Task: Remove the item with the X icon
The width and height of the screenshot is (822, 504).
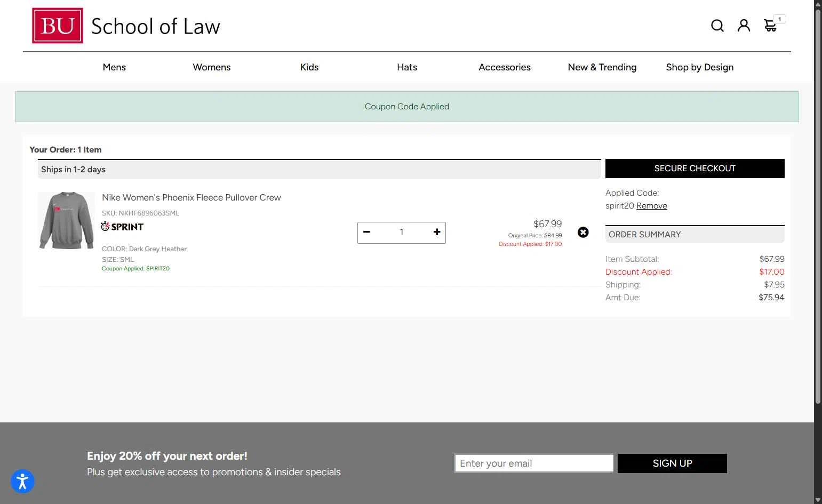Action: (583, 233)
